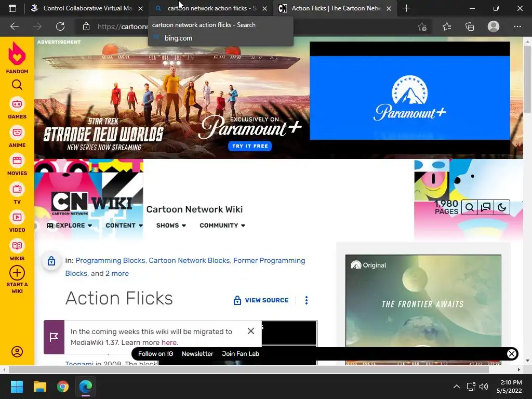Dismiss the MediaWiki migration notice
The height and width of the screenshot is (399, 532).
click(x=251, y=331)
